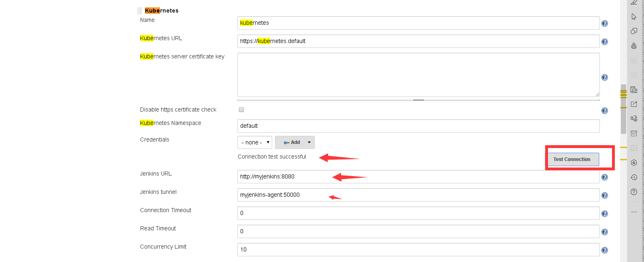Click the 'Connection test successful' message
The height and width of the screenshot is (262, 644).
pyautogui.click(x=272, y=157)
